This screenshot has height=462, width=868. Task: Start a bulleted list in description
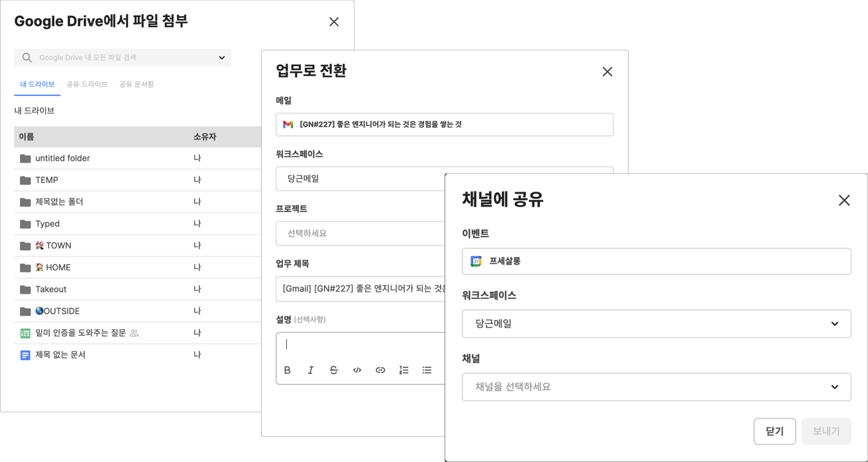[x=427, y=370]
